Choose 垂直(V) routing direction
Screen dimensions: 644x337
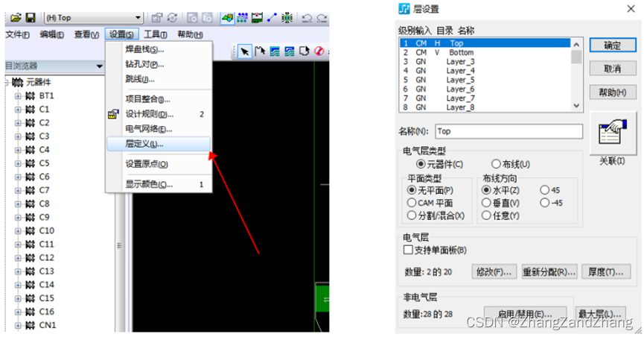[x=486, y=203]
